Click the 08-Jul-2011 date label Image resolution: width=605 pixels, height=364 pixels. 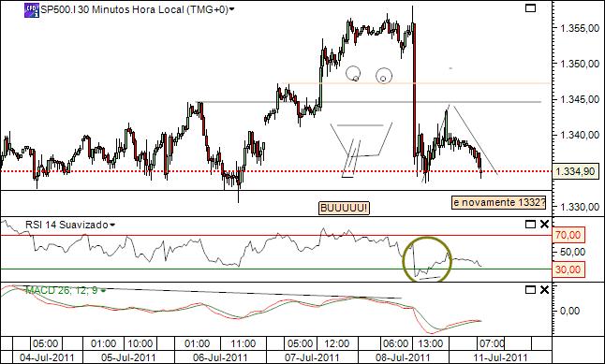tap(404, 357)
